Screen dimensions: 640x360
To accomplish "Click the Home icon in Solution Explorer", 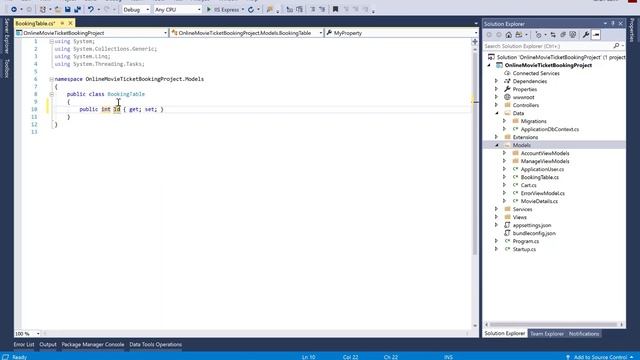I will click(509, 35).
